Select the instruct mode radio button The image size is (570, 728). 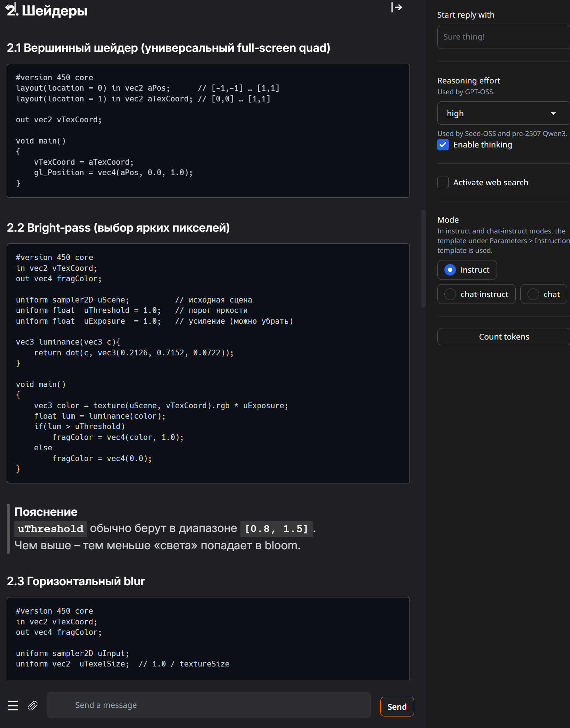tap(450, 270)
